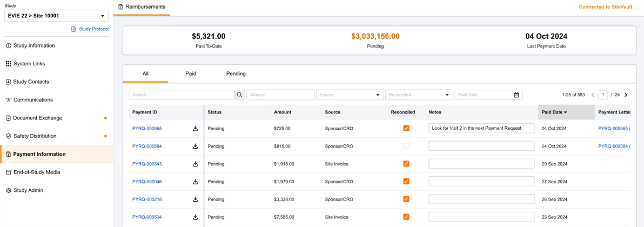Uncheck Reconciled checkbox for PYRQ-000585

click(x=406, y=129)
